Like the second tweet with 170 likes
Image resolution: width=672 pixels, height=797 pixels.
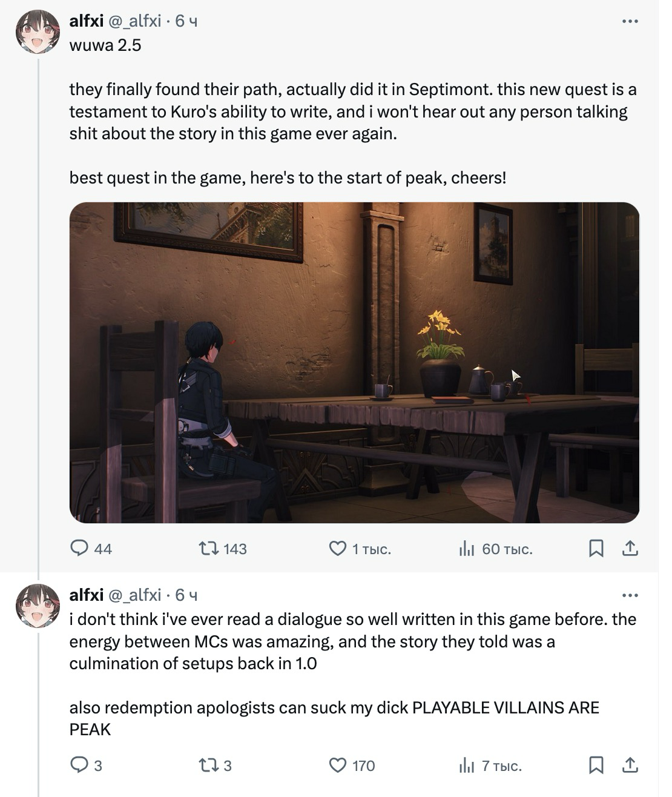[337, 766]
